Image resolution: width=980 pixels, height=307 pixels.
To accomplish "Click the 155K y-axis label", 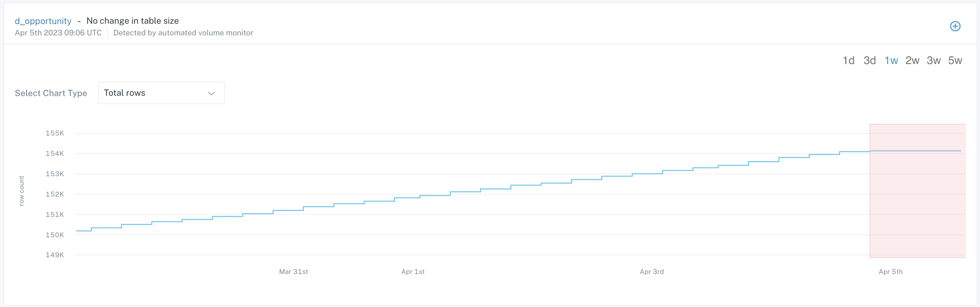I will (55, 133).
